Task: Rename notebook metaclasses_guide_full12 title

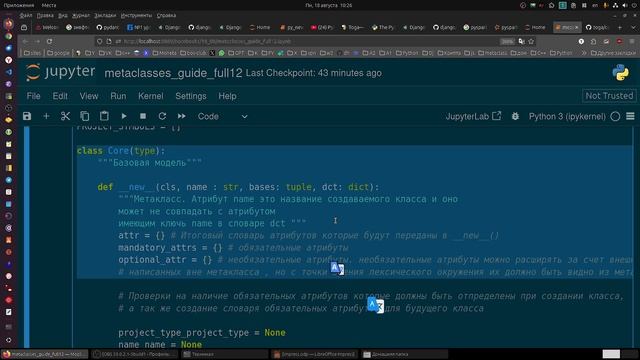Action: click(173, 73)
